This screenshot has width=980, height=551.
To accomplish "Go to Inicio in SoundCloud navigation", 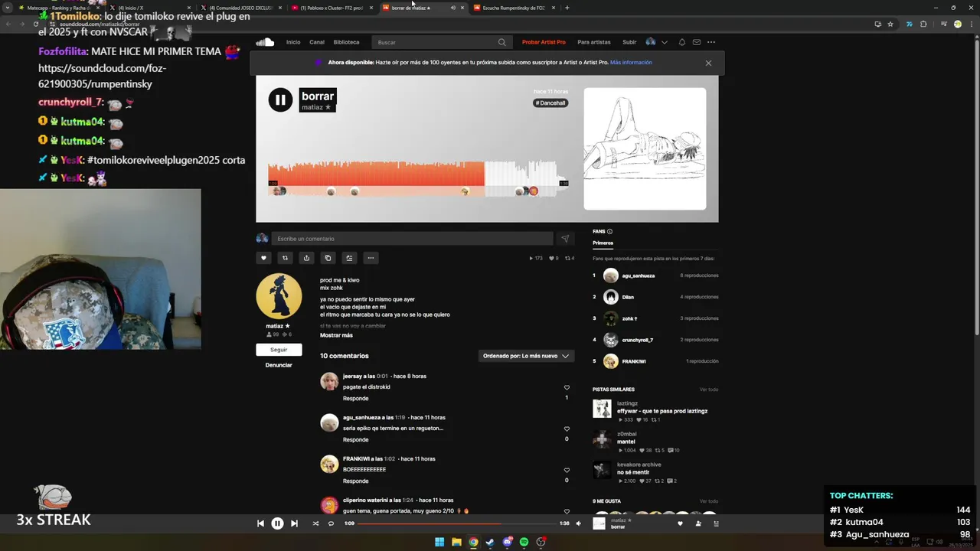I will coord(293,42).
